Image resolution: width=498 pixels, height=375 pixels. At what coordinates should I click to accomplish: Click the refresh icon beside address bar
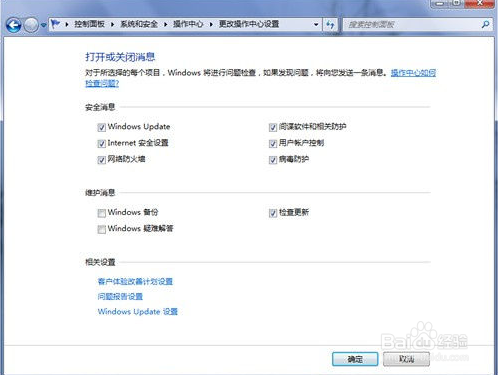coord(330,24)
